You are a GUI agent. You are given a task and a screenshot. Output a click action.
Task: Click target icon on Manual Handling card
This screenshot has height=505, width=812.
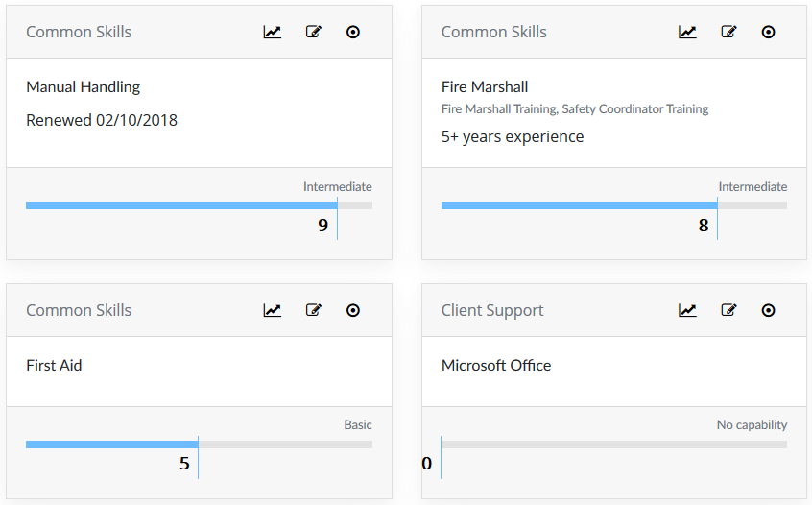353,32
